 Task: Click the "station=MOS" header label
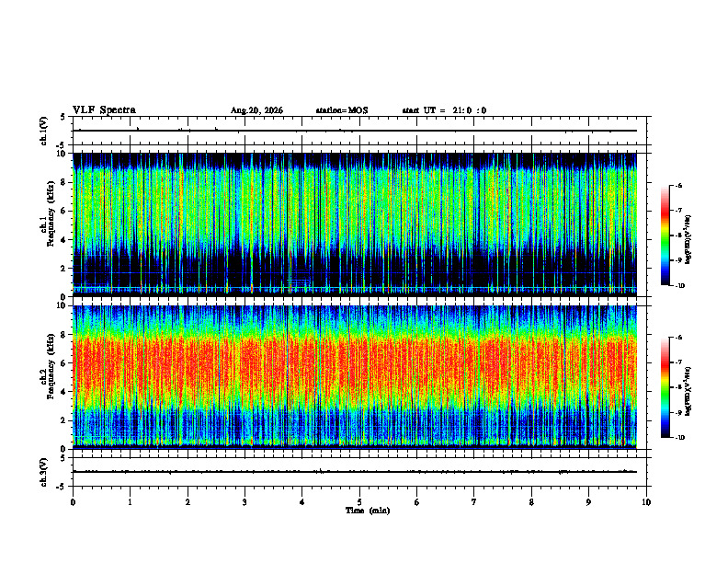click(342, 110)
